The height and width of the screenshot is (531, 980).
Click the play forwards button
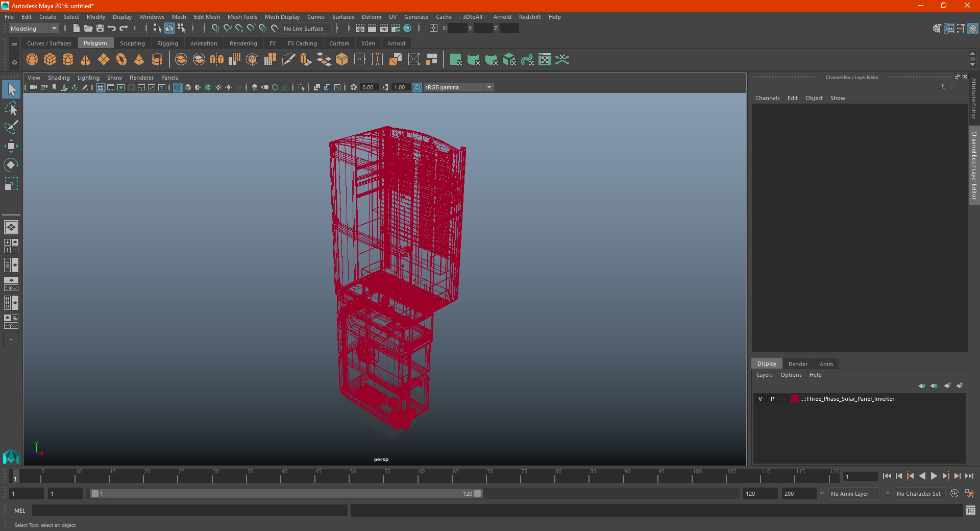point(934,476)
